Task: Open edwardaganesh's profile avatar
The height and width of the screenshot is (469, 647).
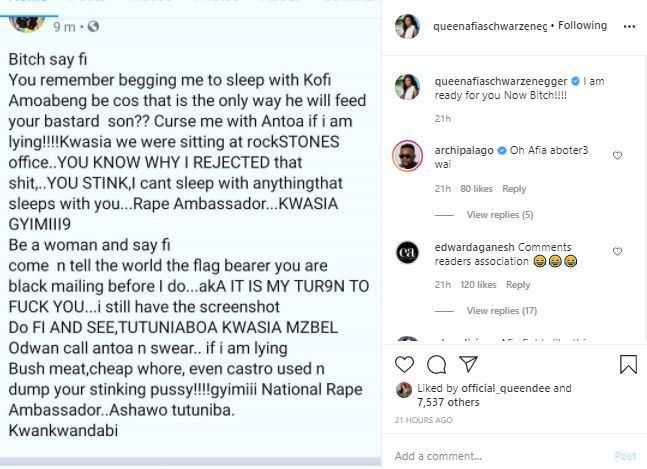Action: 407,253
